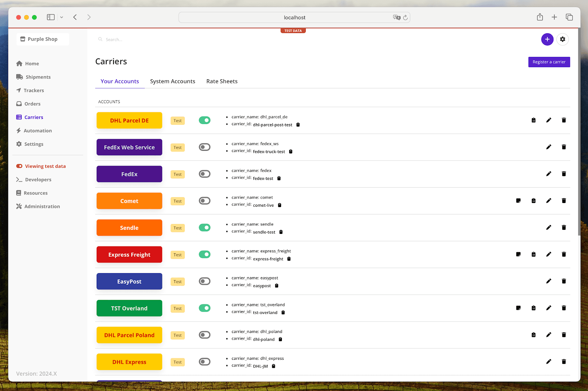The width and height of the screenshot is (588, 391).
Task: Select Shipments in the sidebar
Action: 38,77
